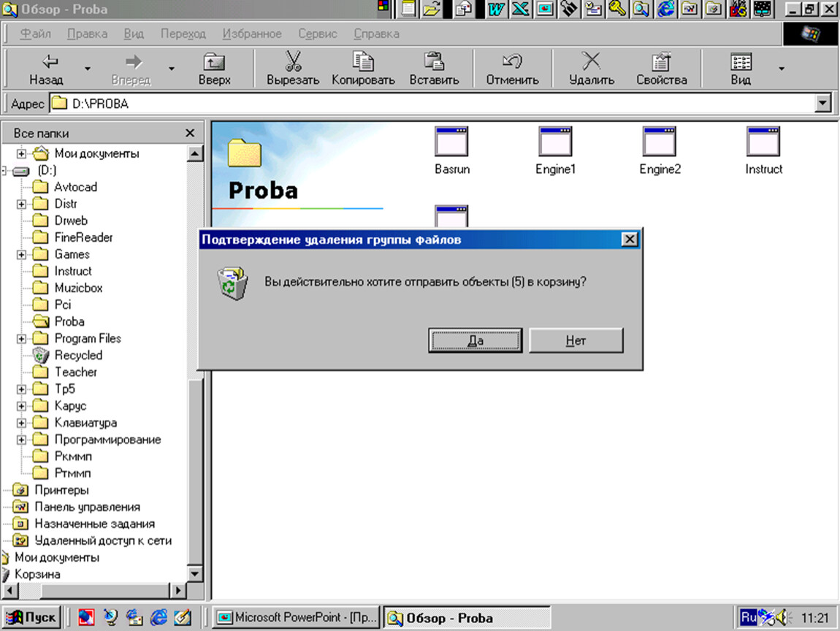
Task: Open the Пуск start menu
Action: (31, 618)
